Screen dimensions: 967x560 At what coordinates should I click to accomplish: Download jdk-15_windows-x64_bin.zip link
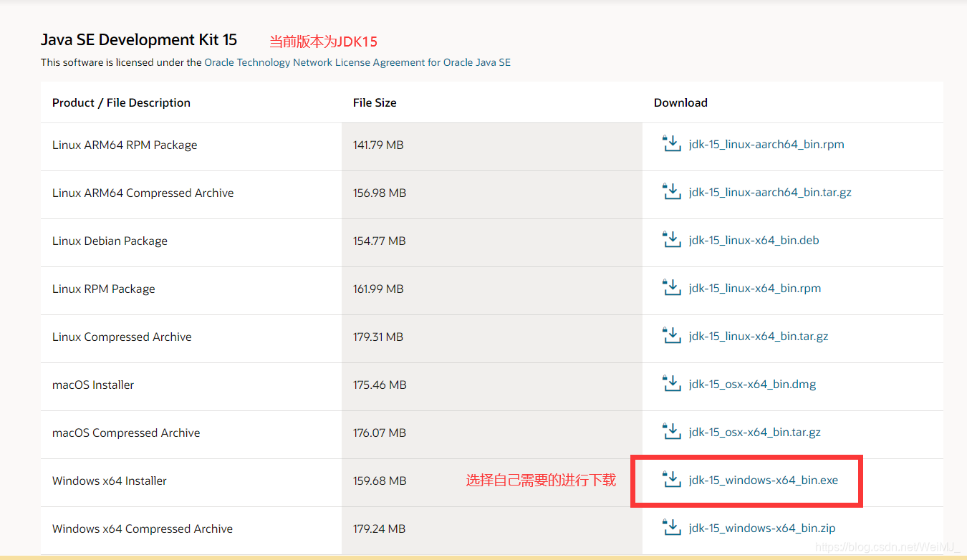pyautogui.click(x=762, y=528)
